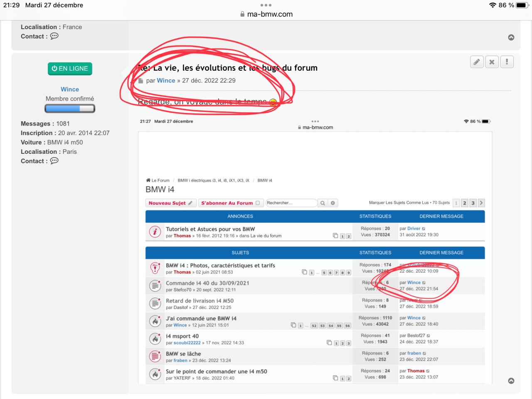Click "J'ai commandé une BMW i4" topic
This screenshot has height=399, width=532.
[x=201, y=318]
